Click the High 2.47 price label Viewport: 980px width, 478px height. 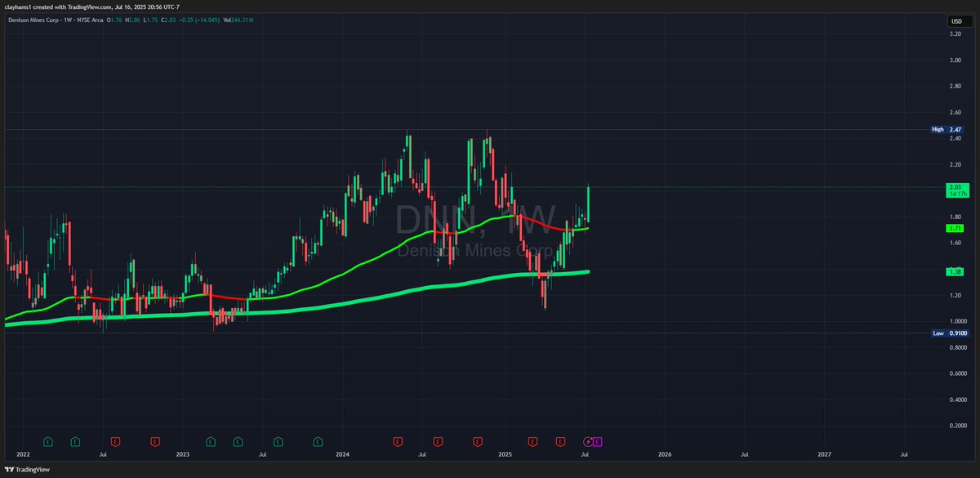pyautogui.click(x=947, y=129)
